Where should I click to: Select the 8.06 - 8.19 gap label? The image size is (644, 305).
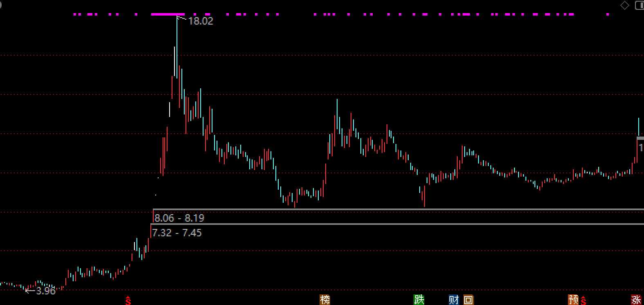(179, 218)
